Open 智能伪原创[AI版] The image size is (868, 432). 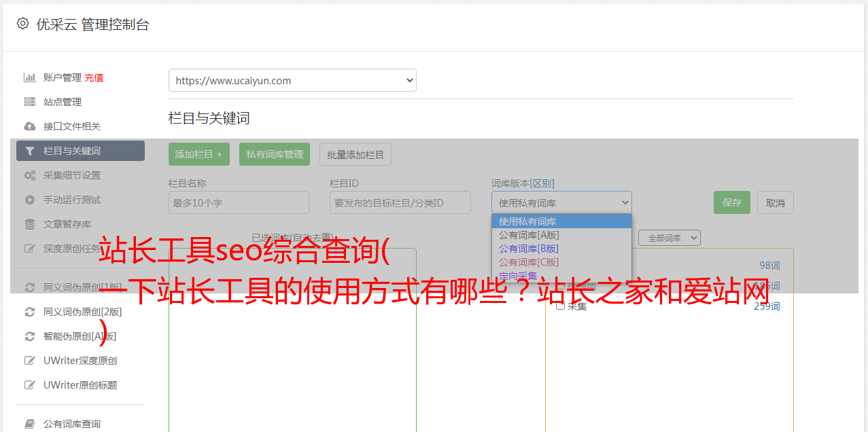80,336
